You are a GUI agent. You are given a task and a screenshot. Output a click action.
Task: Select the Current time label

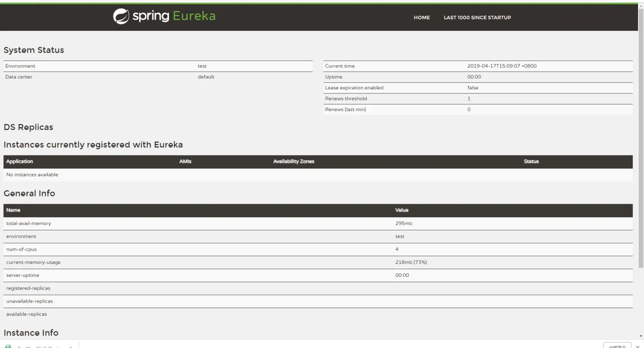(340, 66)
